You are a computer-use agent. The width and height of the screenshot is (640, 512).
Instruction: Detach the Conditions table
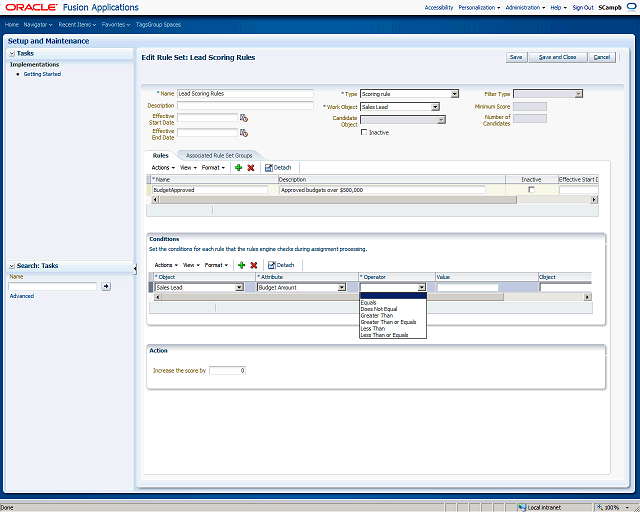pos(281,265)
